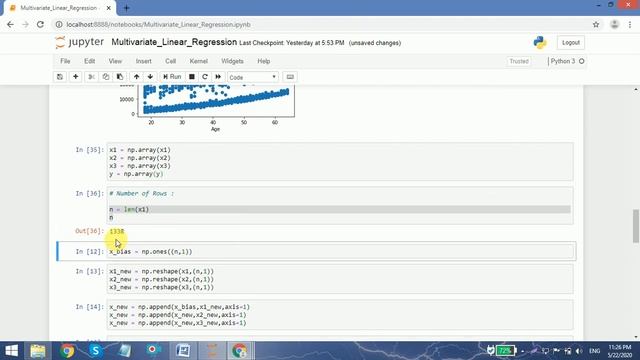Open File Explorer from the taskbar
This screenshot has height=360, width=640.
38,351
